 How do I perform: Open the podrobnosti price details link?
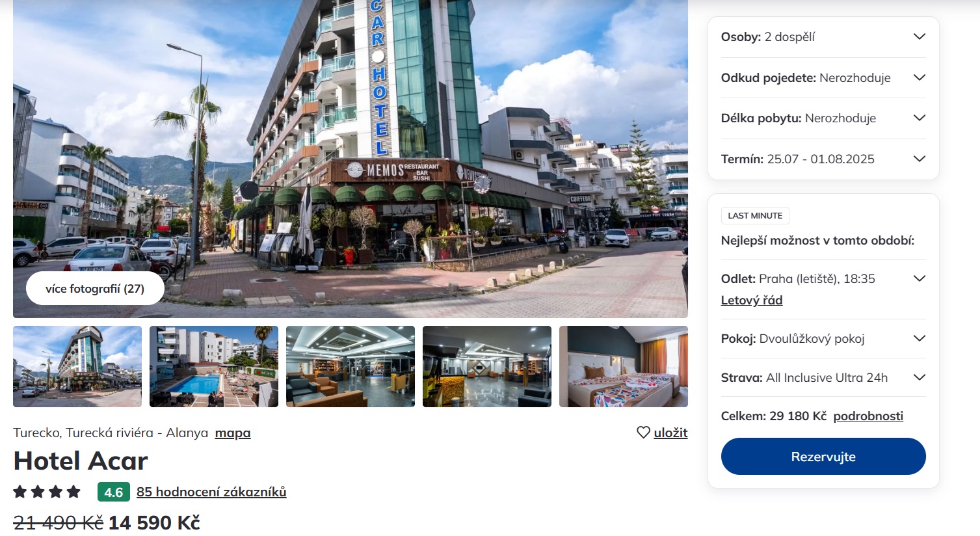pyautogui.click(x=868, y=416)
